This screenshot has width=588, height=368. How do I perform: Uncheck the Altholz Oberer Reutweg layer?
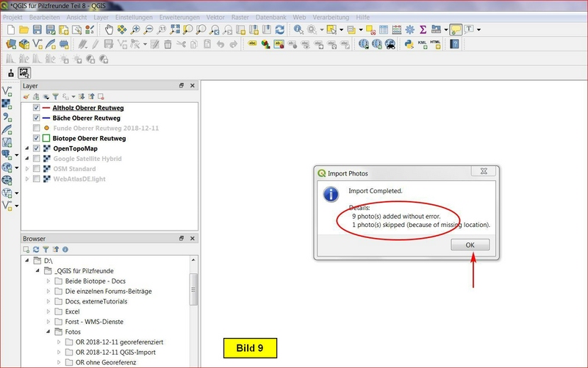[x=36, y=107]
